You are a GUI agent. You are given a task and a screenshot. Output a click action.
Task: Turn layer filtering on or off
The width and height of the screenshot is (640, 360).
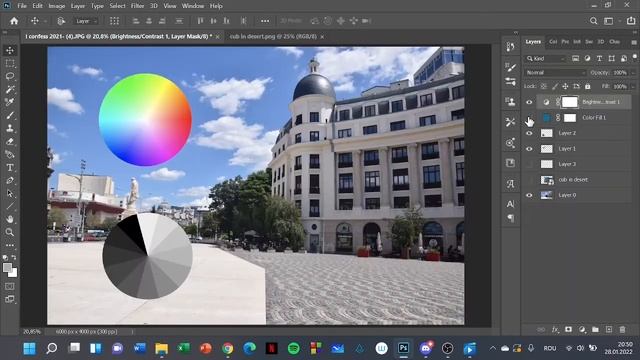pyautogui.click(x=634, y=57)
